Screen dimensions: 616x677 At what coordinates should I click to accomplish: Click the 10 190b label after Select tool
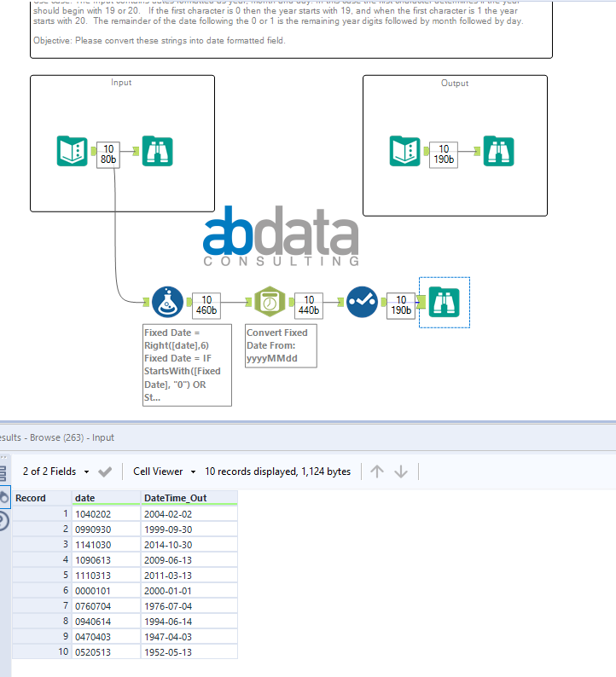pos(401,305)
